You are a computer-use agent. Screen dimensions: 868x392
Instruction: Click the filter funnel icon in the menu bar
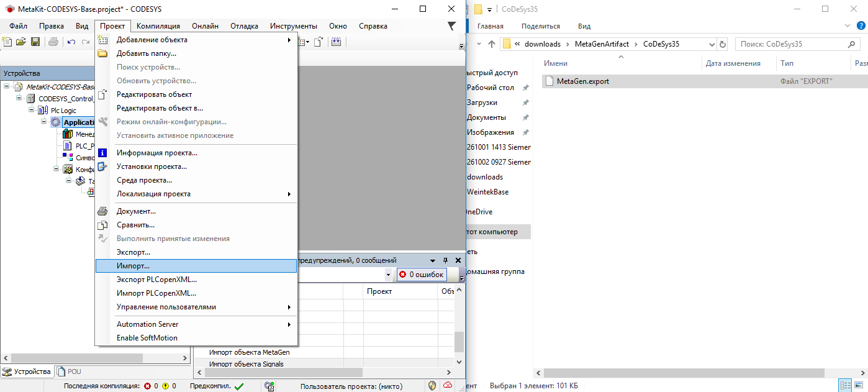tap(451, 25)
